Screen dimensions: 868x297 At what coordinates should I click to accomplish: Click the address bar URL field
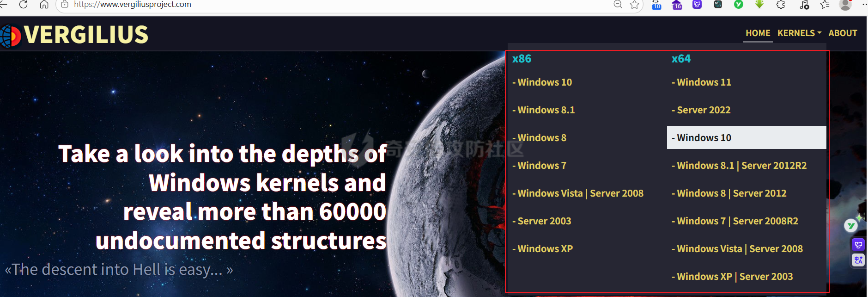(323, 5)
